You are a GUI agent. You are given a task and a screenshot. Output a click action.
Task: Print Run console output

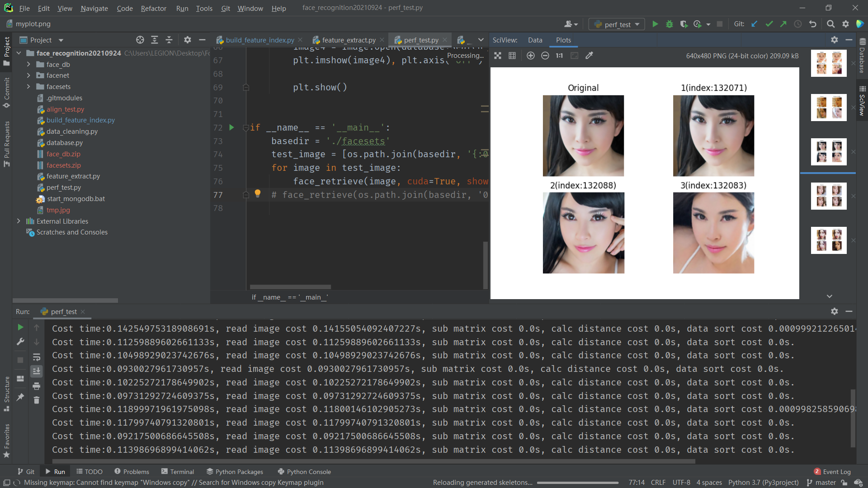point(37,386)
